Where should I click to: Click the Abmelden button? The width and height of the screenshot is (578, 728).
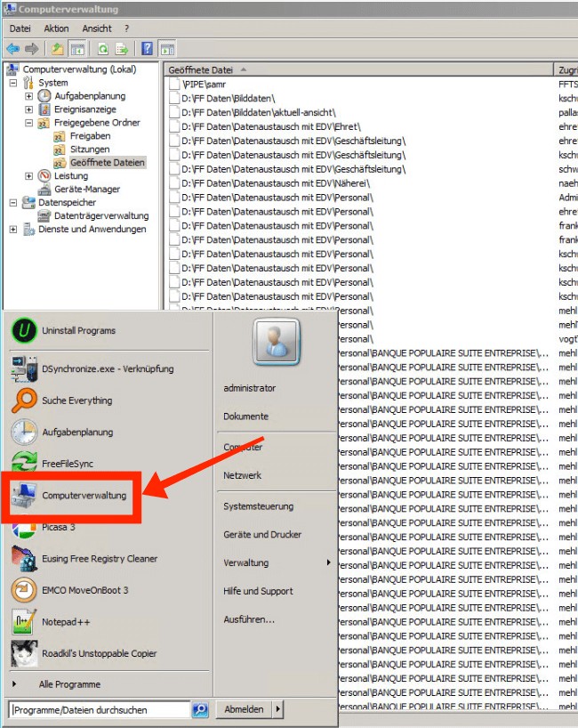click(244, 709)
